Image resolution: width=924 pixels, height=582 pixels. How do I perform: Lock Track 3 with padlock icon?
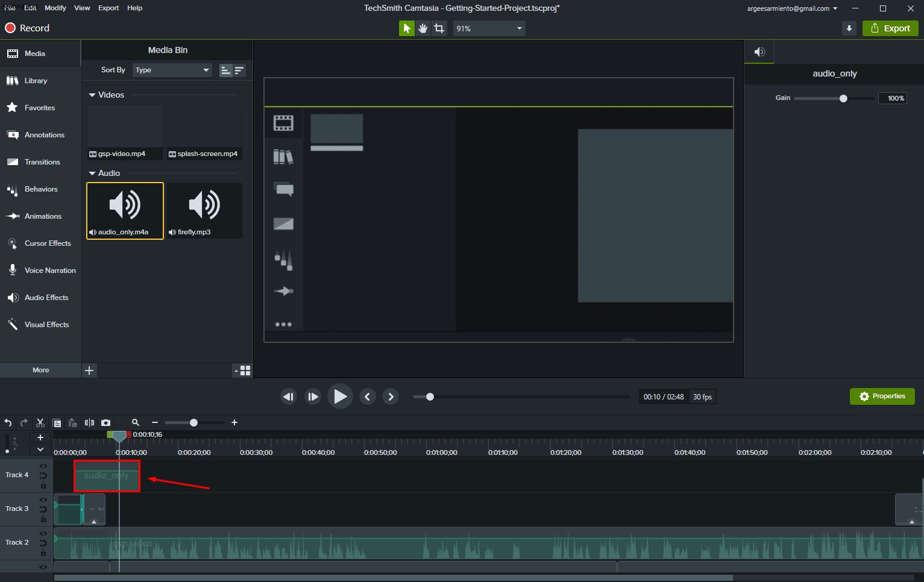click(x=43, y=519)
